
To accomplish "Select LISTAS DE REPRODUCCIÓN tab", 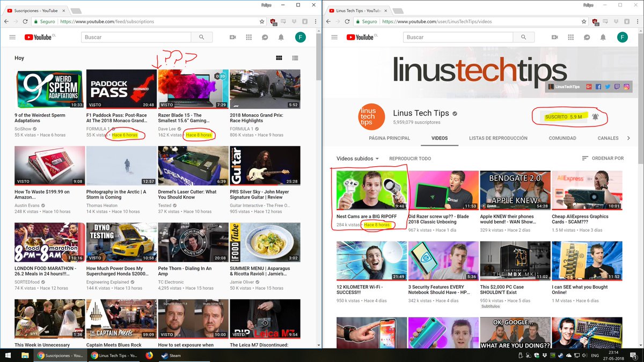I will click(x=498, y=138).
